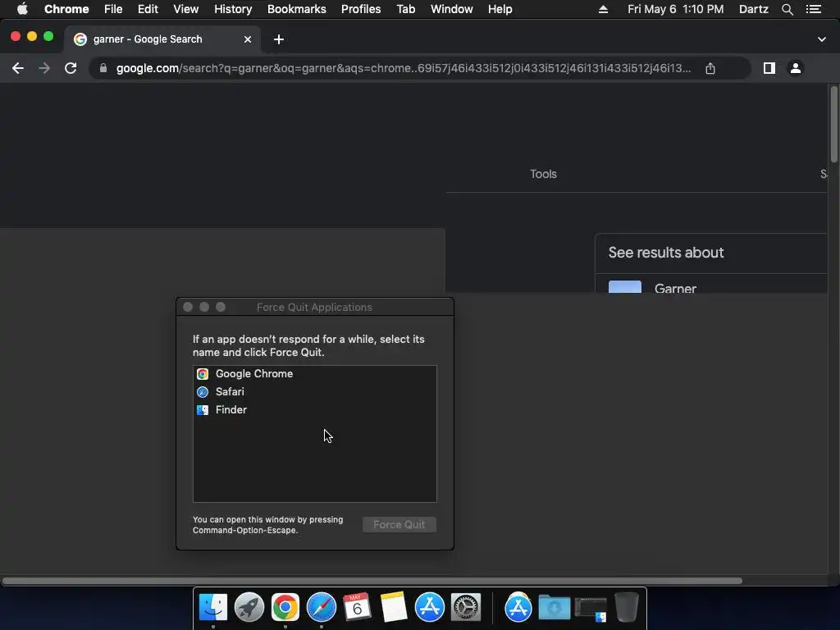
Task: Select the garner - Google Search tab
Action: tap(163, 39)
